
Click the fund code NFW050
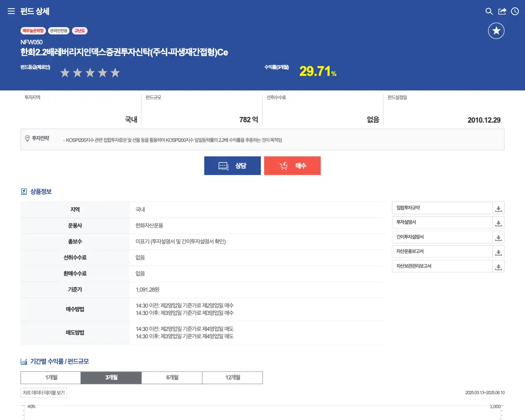pos(32,42)
